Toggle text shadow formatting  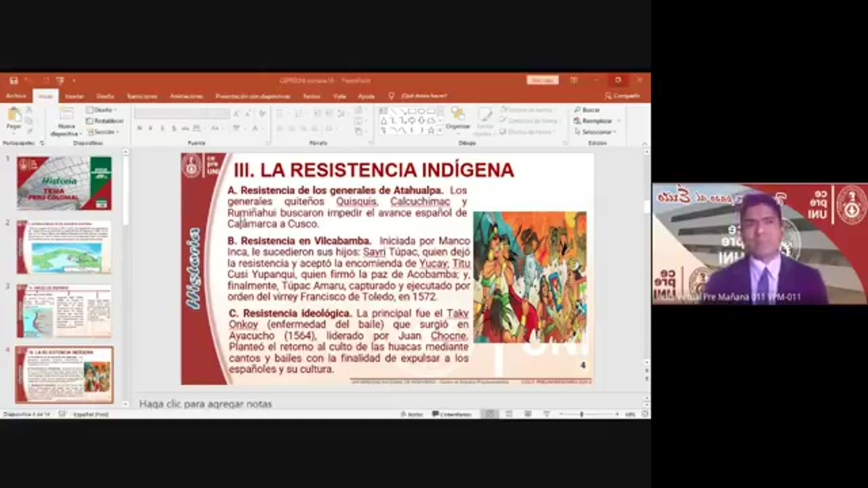click(x=174, y=128)
